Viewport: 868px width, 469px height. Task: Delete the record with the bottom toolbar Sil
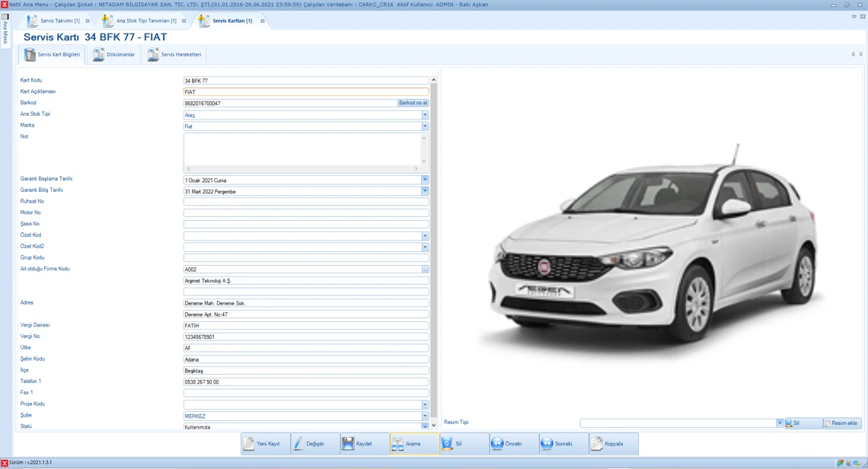(x=463, y=444)
